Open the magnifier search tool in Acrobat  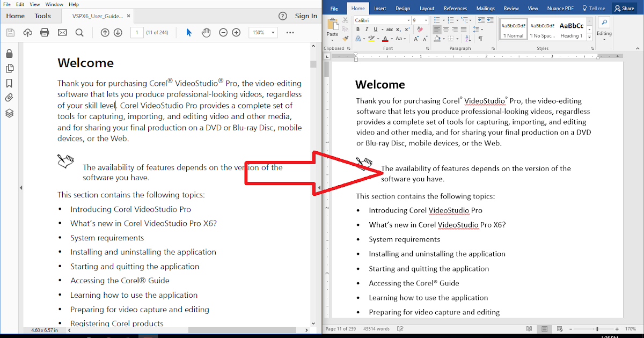pyautogui.click(x=79, y=33)
